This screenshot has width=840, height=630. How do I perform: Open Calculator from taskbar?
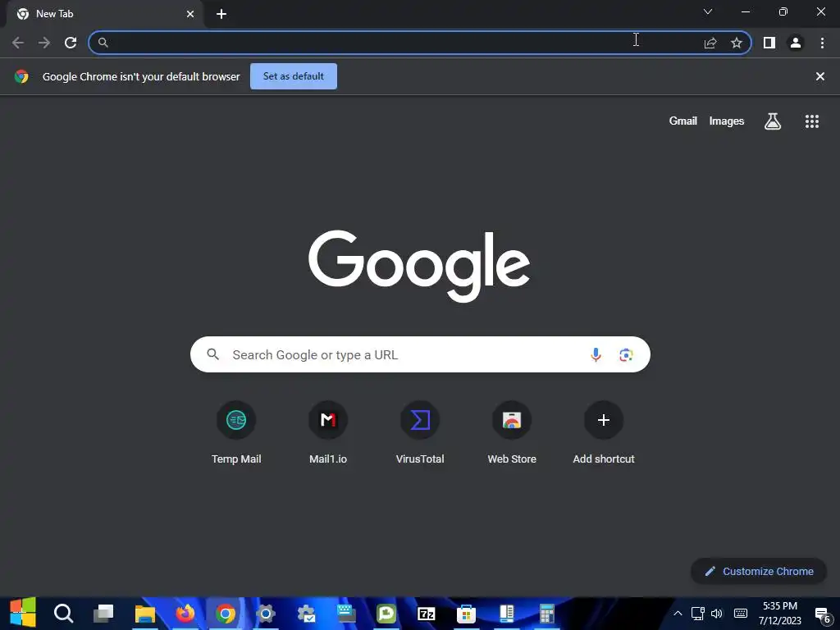click(546, 614)
